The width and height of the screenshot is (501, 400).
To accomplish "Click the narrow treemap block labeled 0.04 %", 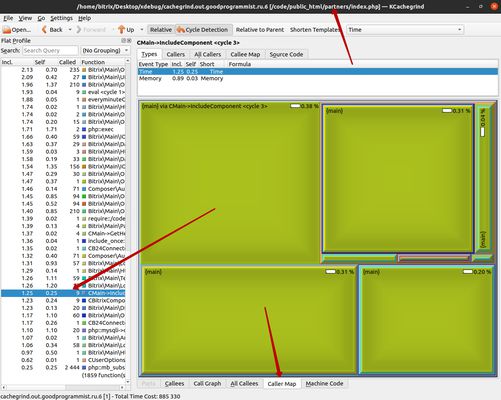I will 485,178.
